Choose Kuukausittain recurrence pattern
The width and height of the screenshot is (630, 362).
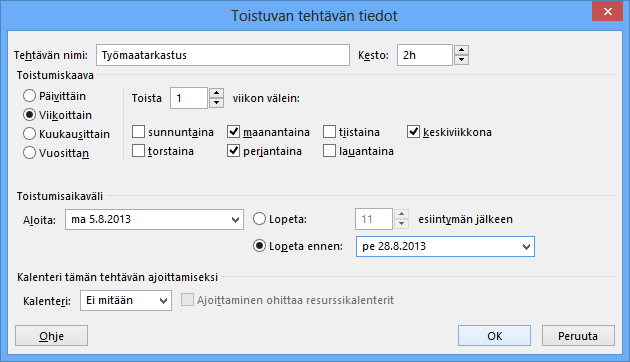29,134
